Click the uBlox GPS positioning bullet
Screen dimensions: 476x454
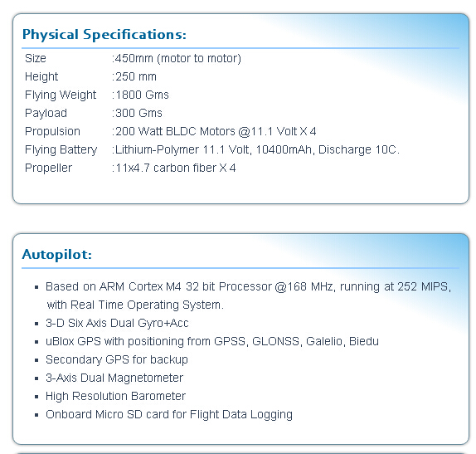(x=212, y=341)
